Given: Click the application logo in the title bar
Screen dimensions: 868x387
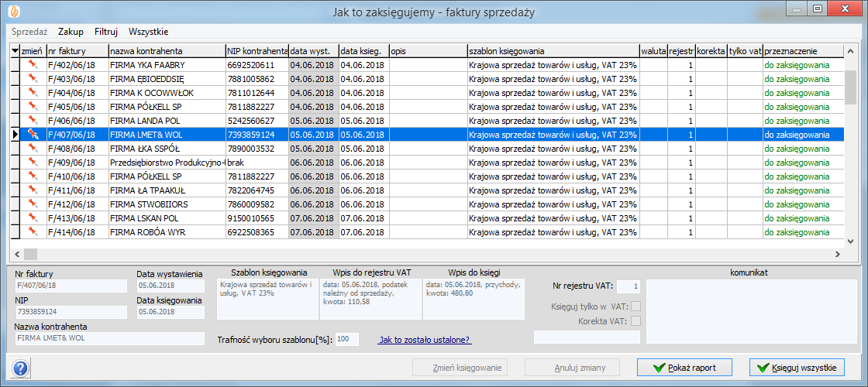Looking at the screenshot, I should click(x=13, y=11).
